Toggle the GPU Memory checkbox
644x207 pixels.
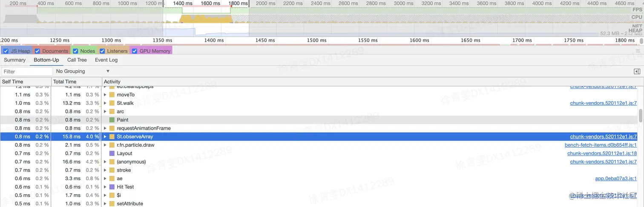[135, 51]
